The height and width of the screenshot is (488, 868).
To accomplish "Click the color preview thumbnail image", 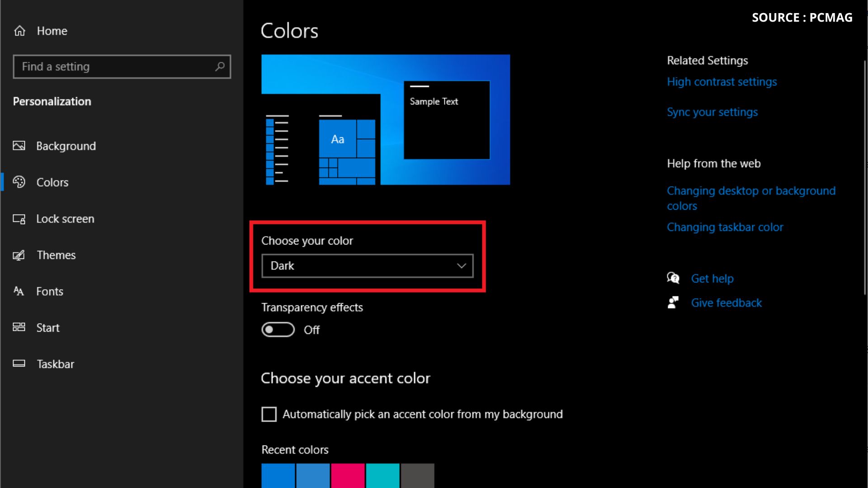I will [x=386, y=120].
